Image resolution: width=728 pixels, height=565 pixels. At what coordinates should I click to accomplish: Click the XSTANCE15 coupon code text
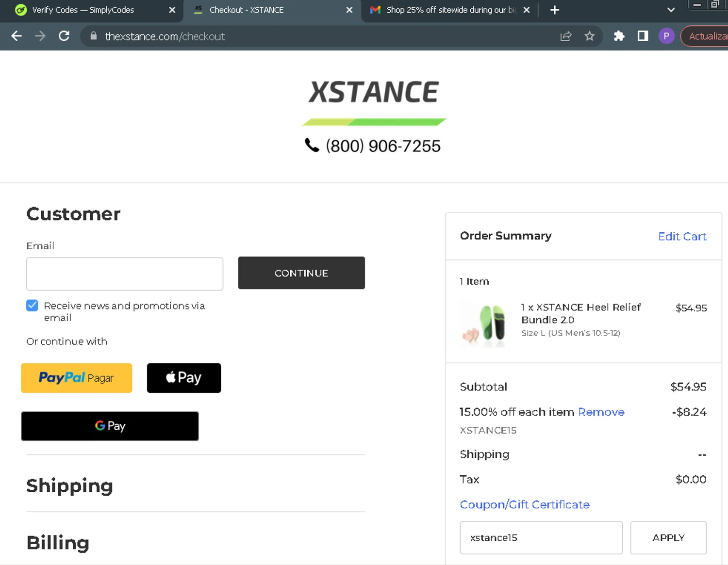[488, 431]
